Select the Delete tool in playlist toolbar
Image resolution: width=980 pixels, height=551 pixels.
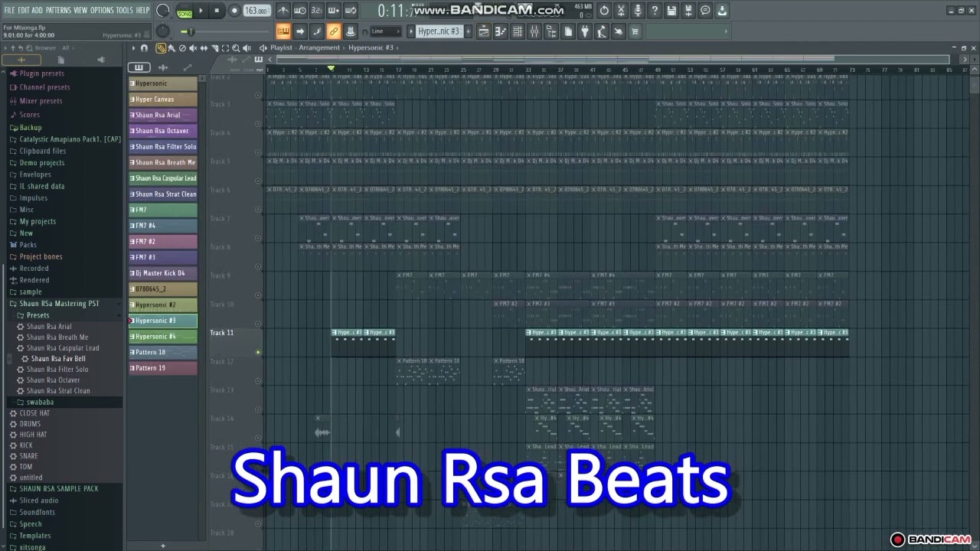(x=182, y=48)
